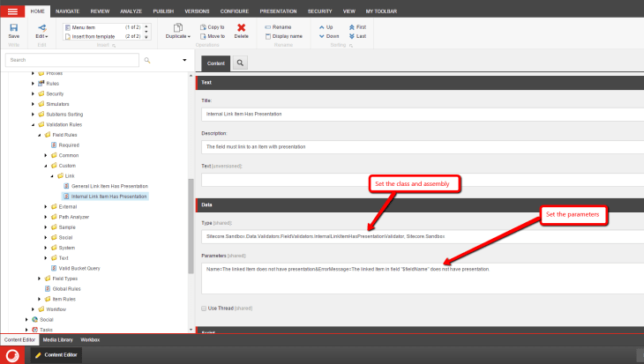The width and height of the screenshot is (644, 364).
Task: Click the red Delete icon
Action: [x=241, y=27]
